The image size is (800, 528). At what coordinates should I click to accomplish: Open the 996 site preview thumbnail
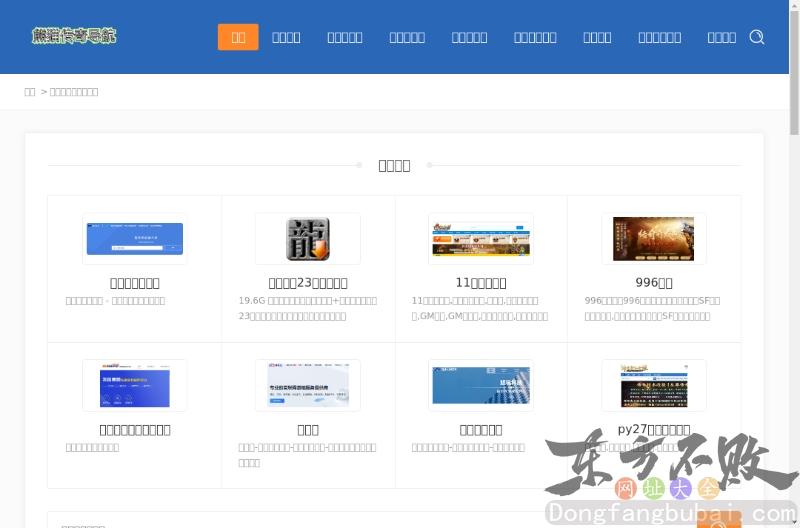(653, 239)
